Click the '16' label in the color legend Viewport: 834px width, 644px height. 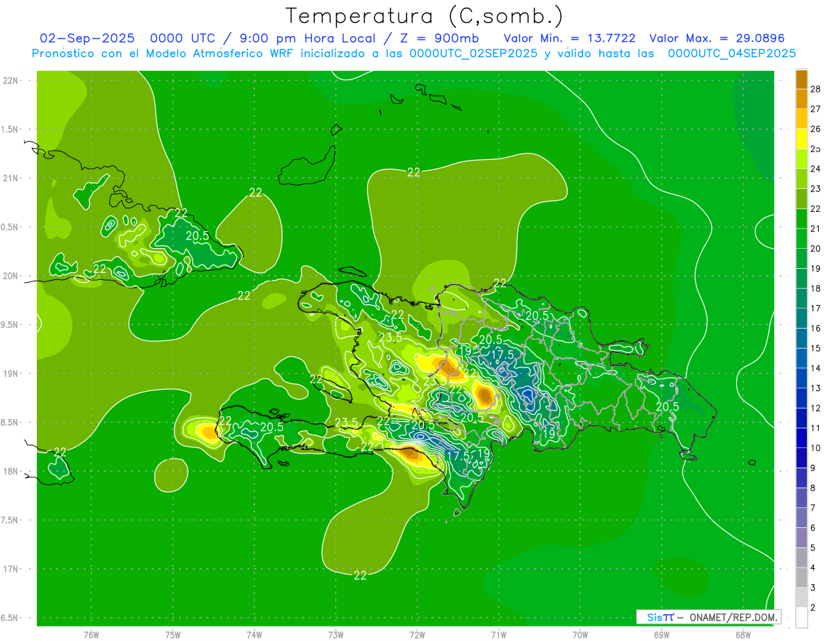click(x=817, y=328)
